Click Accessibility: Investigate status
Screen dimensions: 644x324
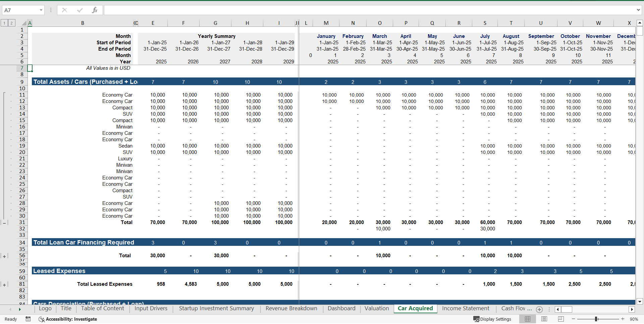pos(68,319)
